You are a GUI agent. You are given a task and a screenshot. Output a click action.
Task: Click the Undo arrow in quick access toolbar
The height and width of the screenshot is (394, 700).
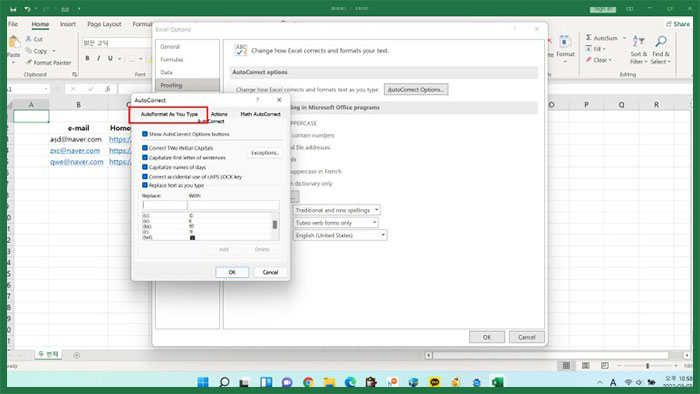tap(27, 9)
